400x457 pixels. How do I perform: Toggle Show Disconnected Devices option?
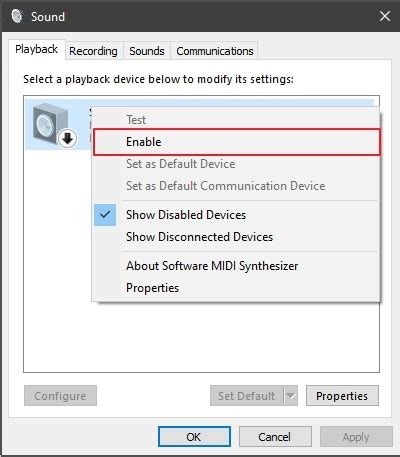(x=199, y=237)
